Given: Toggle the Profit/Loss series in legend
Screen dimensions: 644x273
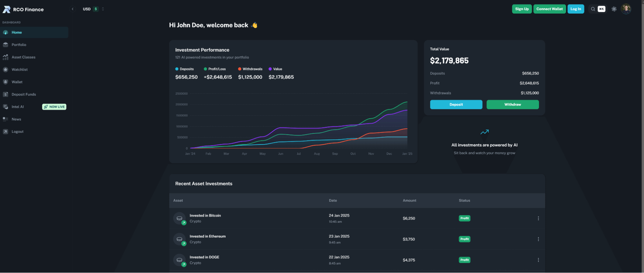Looking at the screenshot, I should (x=215, y=69).
